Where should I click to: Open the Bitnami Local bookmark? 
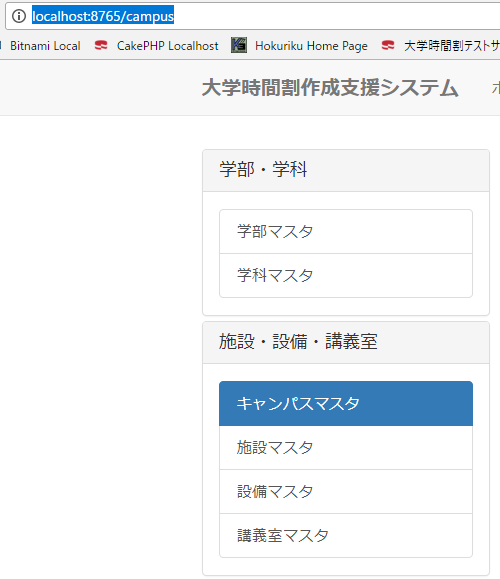45,46
